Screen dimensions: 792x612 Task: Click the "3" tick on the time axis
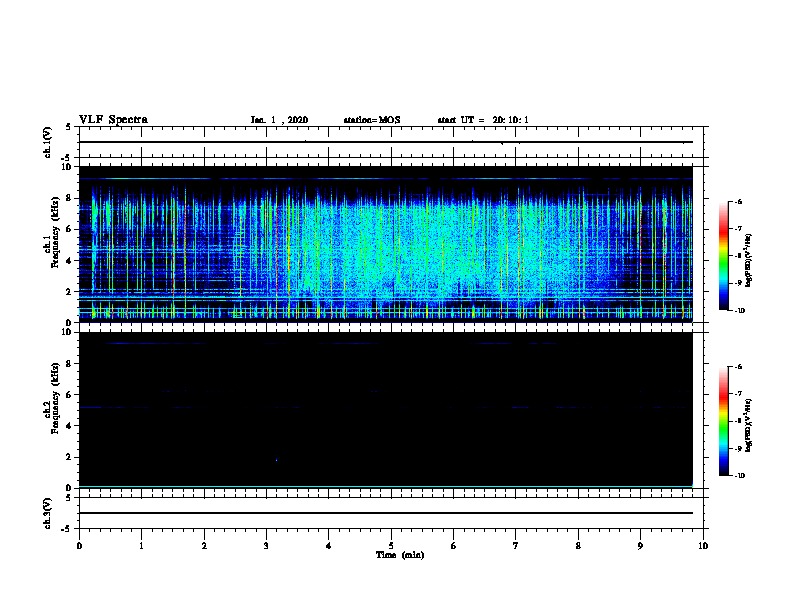266,546
